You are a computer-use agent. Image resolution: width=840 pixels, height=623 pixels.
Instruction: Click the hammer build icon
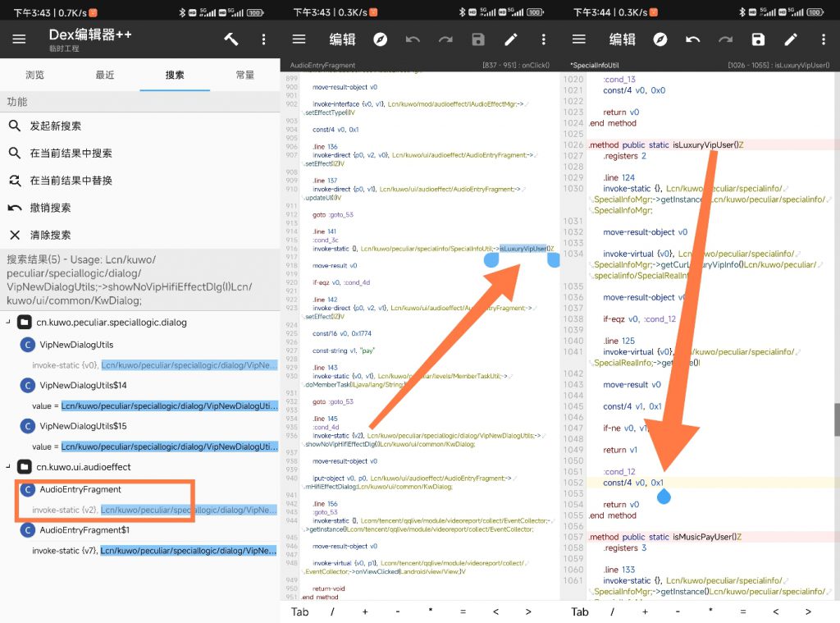tap(231, 39)
